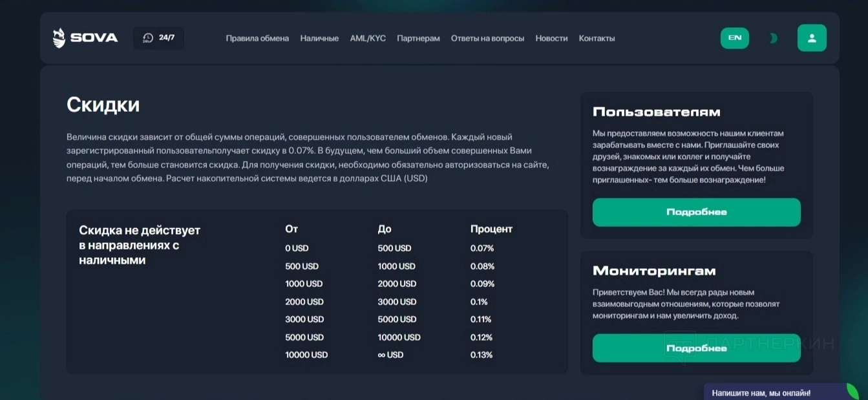Screen dimensions: 868x400
Task: Toggle dark mode with the moon icon
Action: tap(773, 38)
